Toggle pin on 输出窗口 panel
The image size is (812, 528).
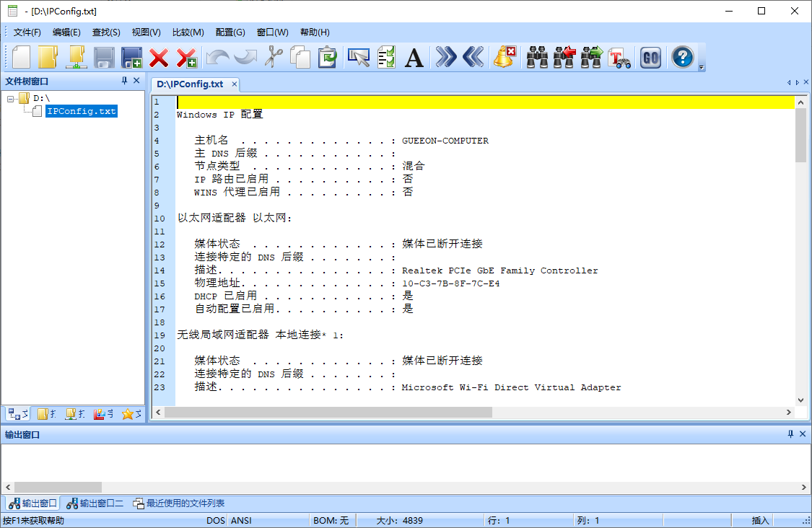[790, 434]
